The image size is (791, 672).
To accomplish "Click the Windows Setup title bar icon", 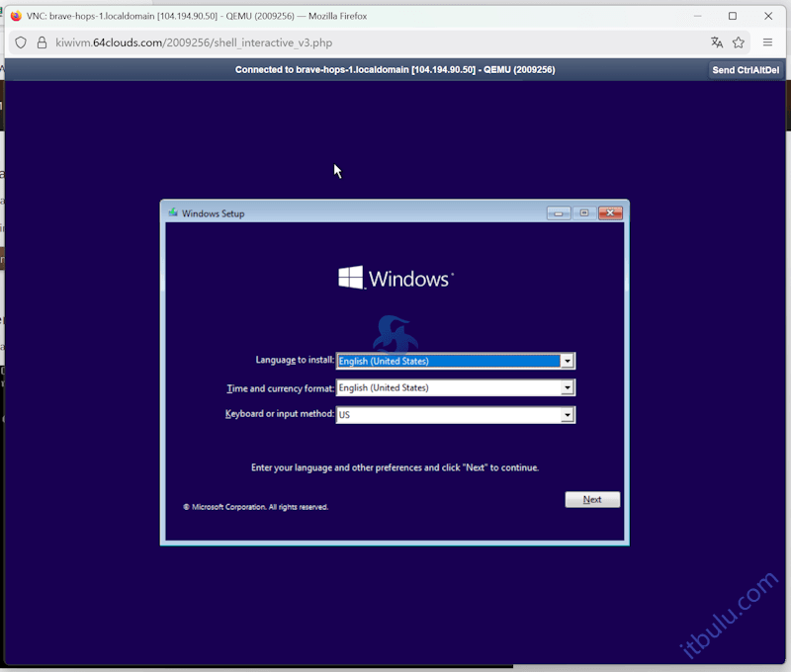I will pos(172,212).
